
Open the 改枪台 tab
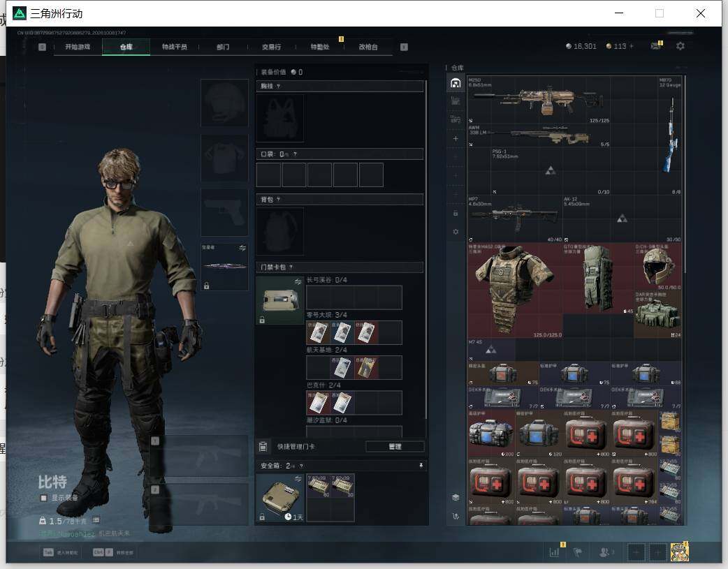coord(368,47)
